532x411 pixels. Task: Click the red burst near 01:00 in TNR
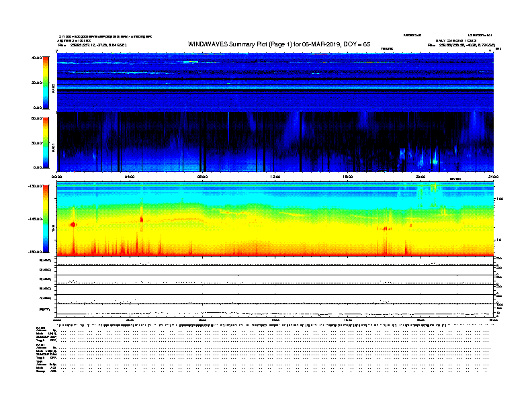coord(74,224)
